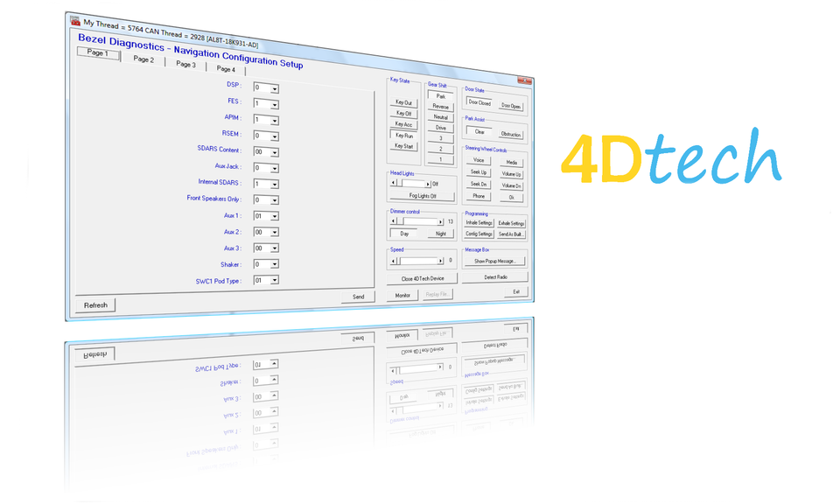Expand the SDARS Content dropdown

coord(276,150)
